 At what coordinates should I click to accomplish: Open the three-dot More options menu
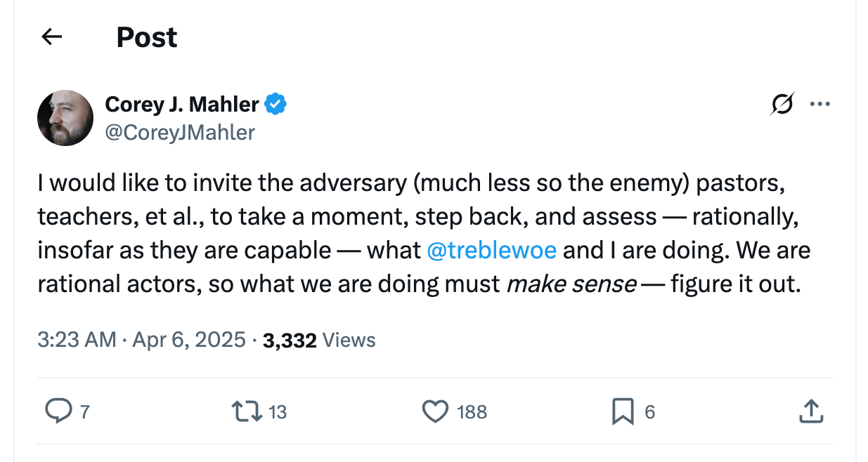(x=820, y=105)
